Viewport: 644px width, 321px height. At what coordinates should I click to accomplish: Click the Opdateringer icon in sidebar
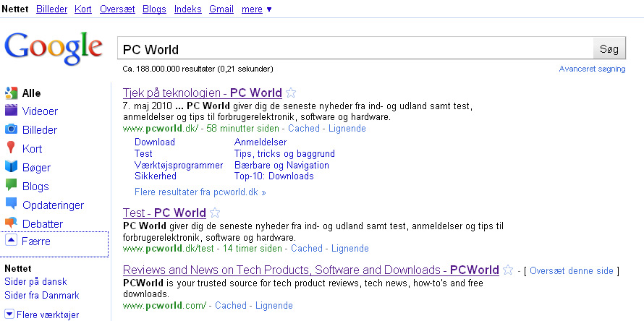point(11,205)
